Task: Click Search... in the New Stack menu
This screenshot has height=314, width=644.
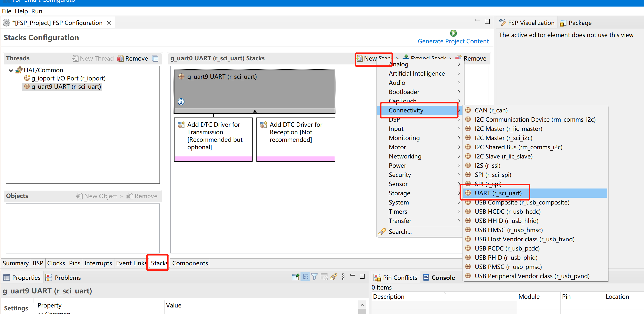Action: pyautogui.click(x=420, y=232)
